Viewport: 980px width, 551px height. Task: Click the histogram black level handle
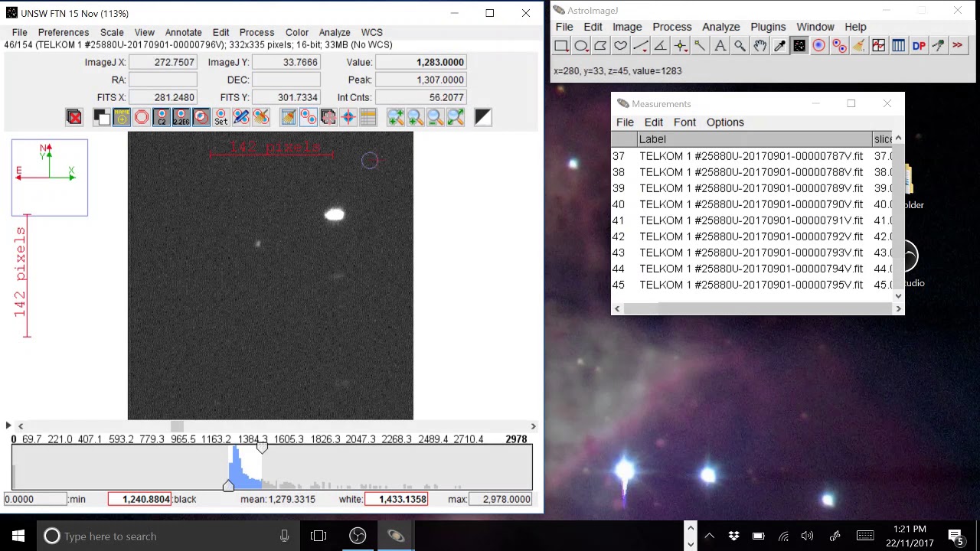tap(228, 486)
